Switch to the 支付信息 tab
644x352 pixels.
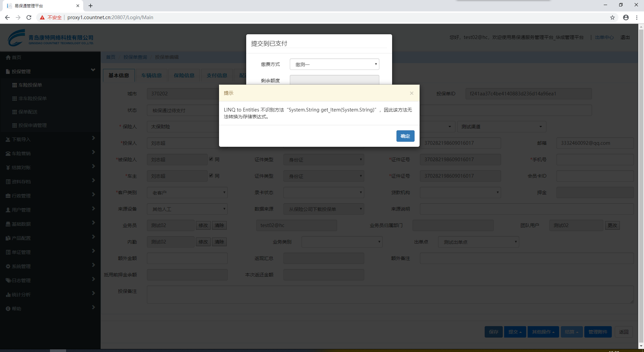click(x=217, y=76)
